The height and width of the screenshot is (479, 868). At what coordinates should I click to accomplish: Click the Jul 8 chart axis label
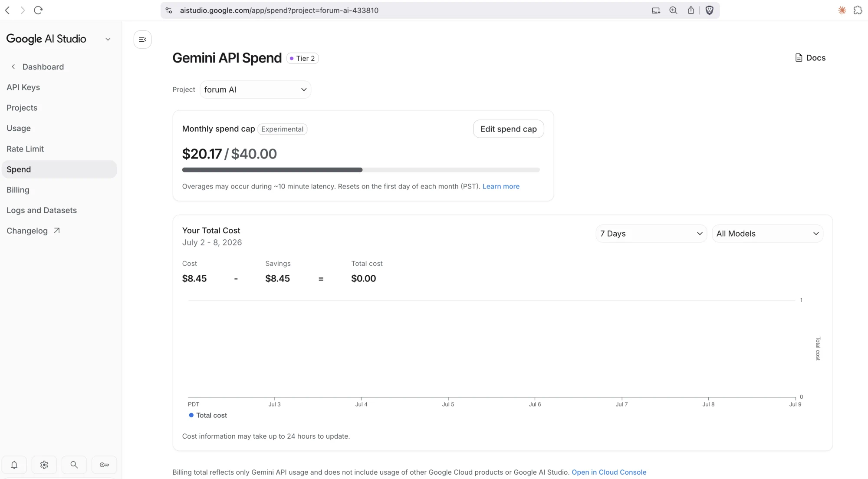click(708, 404)
